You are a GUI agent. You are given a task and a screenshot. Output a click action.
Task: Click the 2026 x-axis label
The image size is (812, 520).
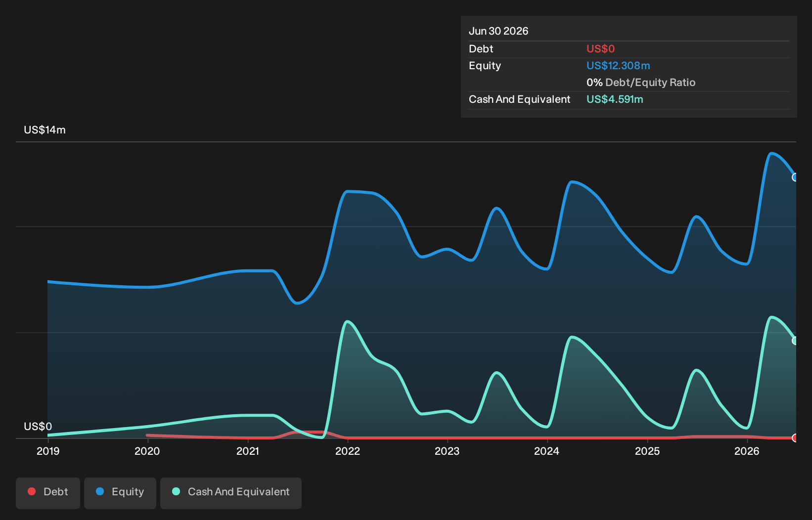click(747, 451)
